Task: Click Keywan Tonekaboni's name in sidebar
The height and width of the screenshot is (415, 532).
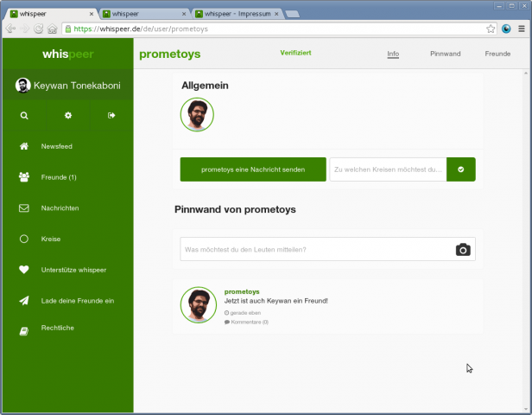Action: tap(77, 86)
